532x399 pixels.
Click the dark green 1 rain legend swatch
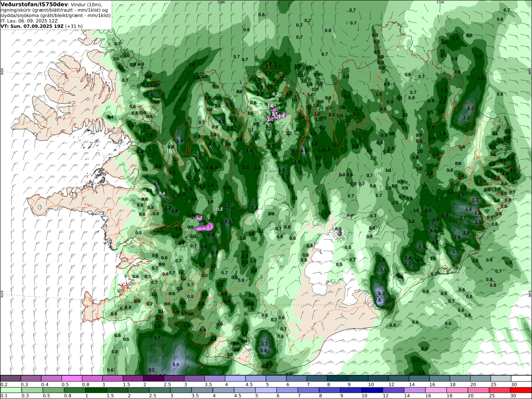pyautogui.click(x=96, y=390)
